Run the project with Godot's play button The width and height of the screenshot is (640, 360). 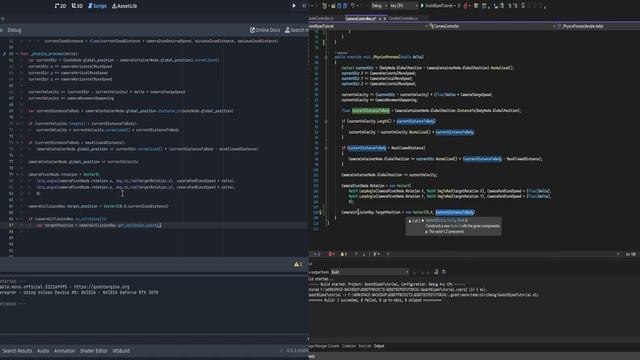(293, 6)
